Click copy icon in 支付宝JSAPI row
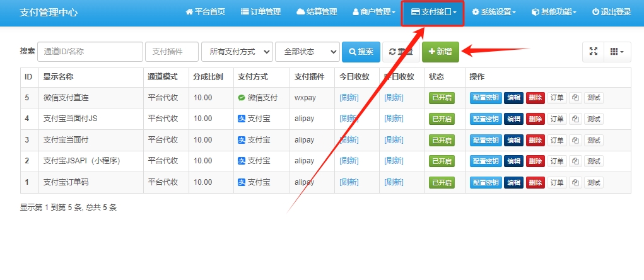The width and height of the screenshot is (644, 280). 575,161
